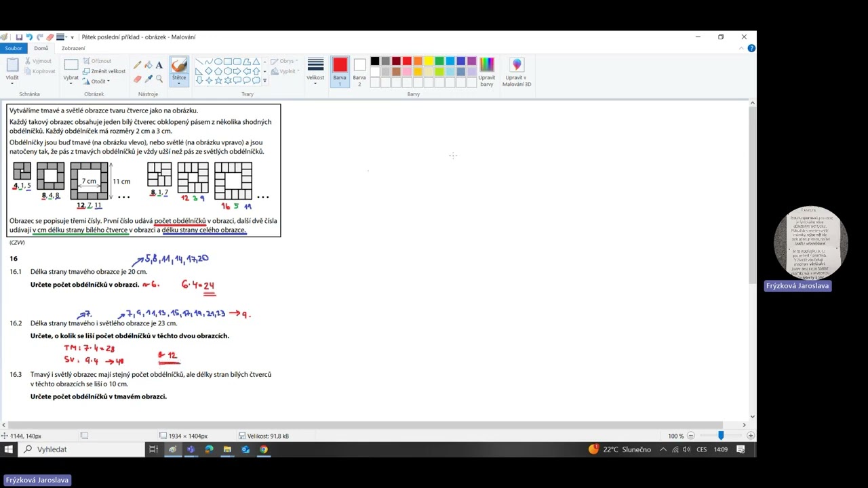
Task: Activate the Barva 2 color slot
Action: [x=359, y=73]
